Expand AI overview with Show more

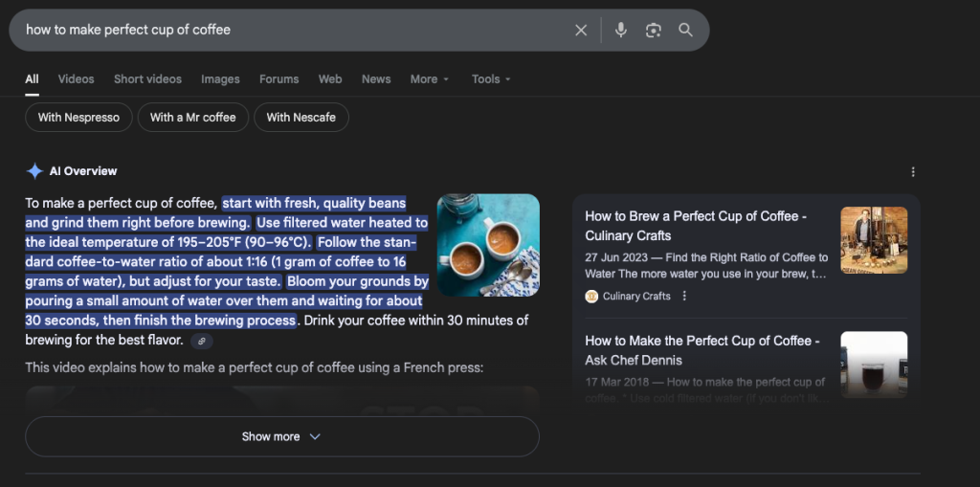point(281,436)
